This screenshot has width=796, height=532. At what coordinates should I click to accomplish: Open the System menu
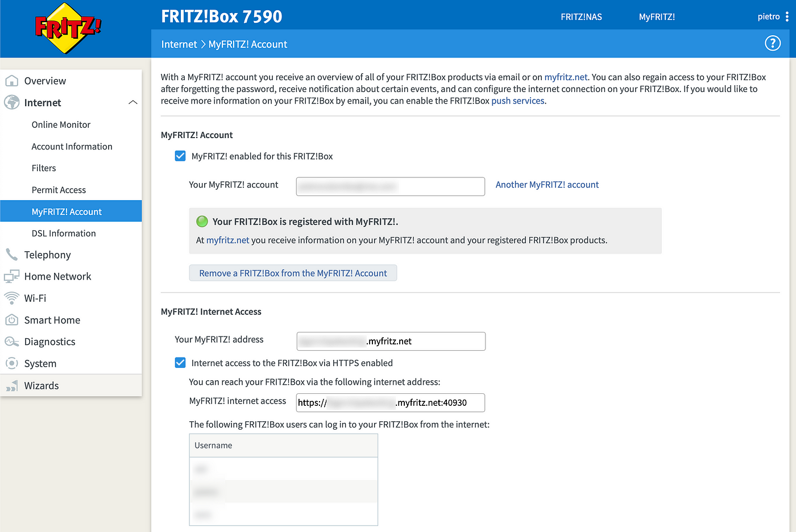(x=40, y=363)
